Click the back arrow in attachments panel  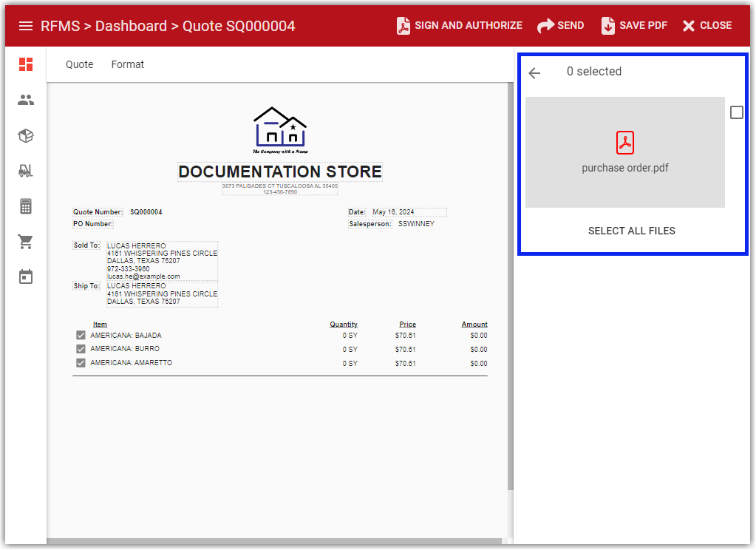pos(535,73)
